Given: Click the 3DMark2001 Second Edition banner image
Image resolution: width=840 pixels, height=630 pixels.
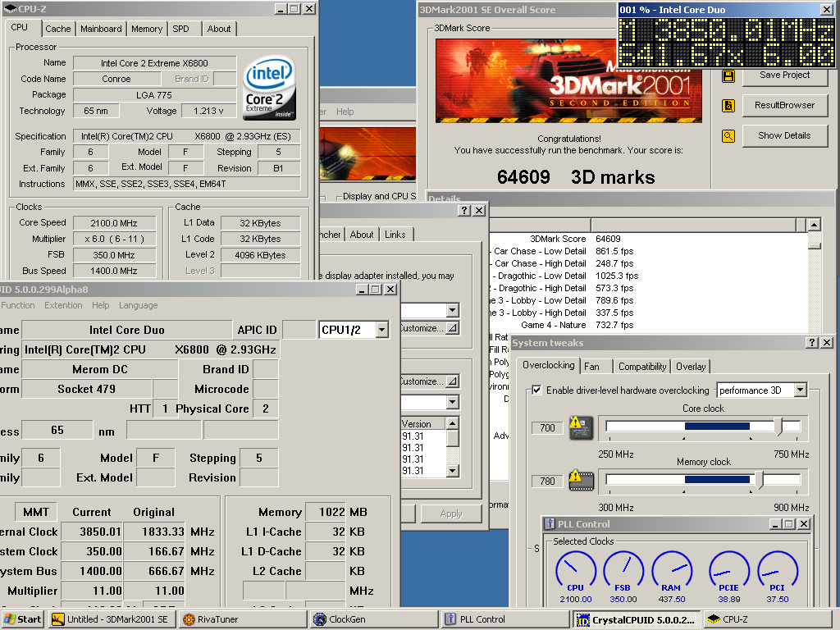Looking at the screenshot, I should (x=569, y=81).
